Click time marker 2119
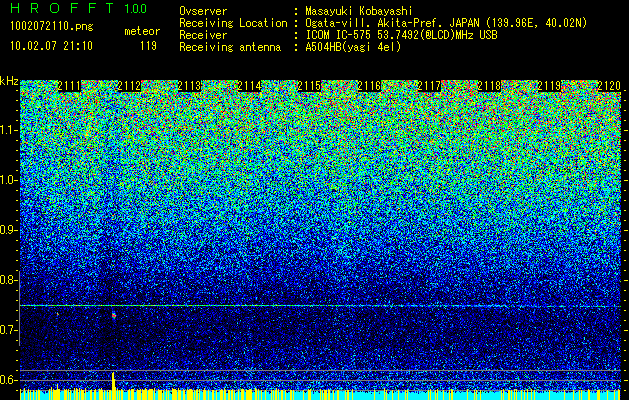 (x=549, y=86)
